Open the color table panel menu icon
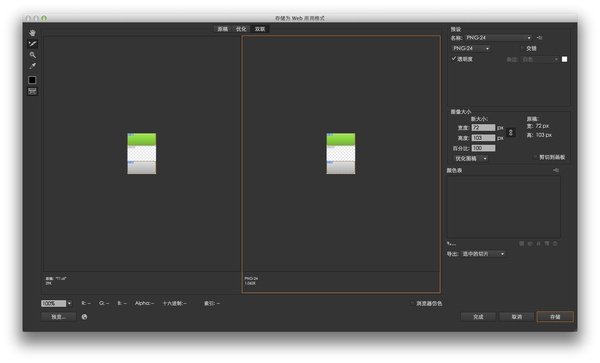Screen dimensions: 600x363 (556, 170)
